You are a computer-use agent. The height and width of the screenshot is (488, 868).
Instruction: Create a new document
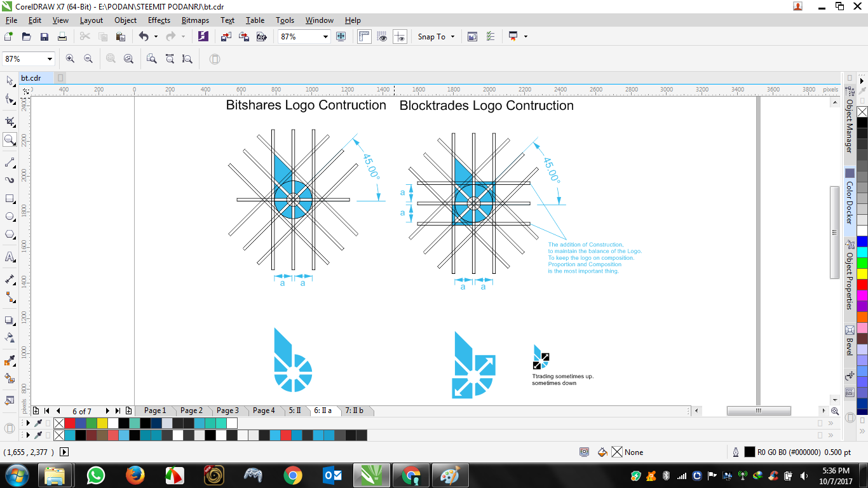[x=9, y=37]
